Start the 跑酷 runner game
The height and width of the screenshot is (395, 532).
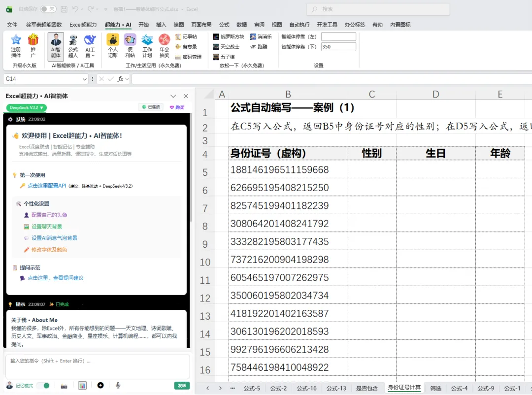(259, 47)
